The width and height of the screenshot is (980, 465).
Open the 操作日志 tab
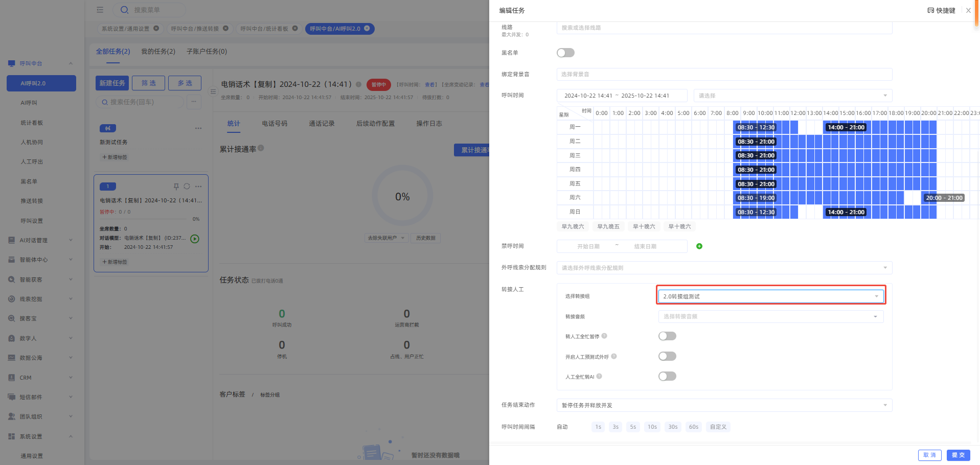point(429,124)
